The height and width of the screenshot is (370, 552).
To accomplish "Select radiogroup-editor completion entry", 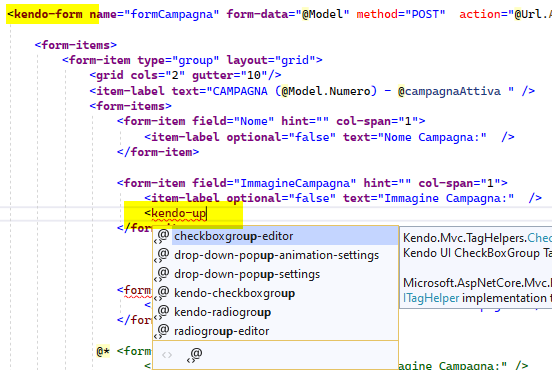I will coord(276,331).
